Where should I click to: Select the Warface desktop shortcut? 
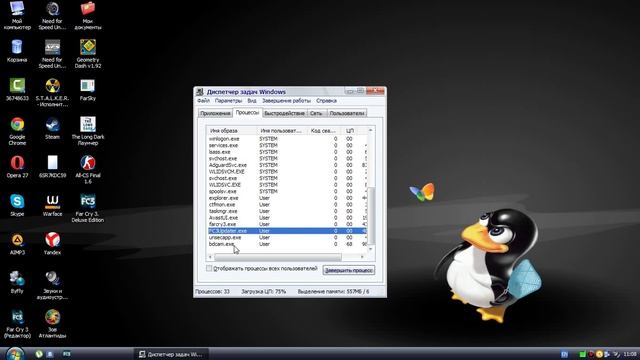click(52, 205)
